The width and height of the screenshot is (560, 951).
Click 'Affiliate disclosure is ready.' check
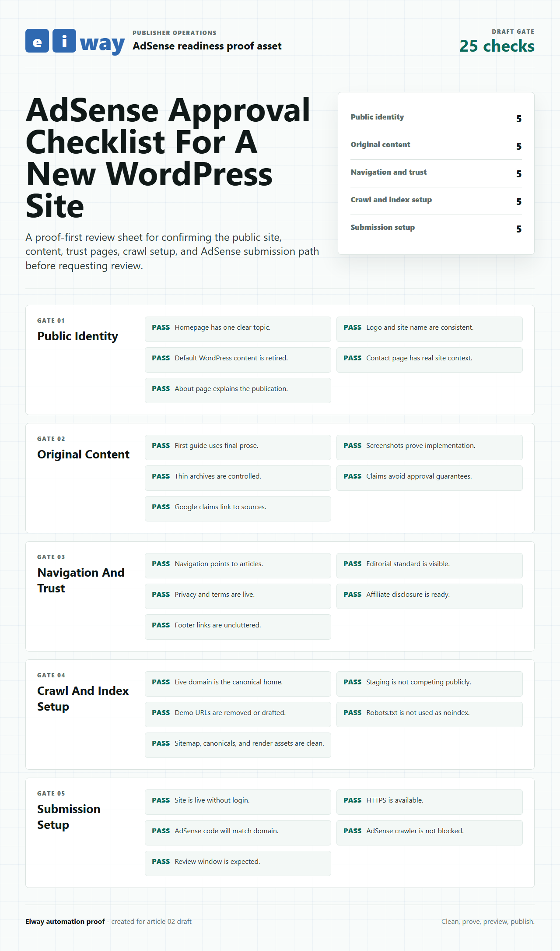pos(430,596)
